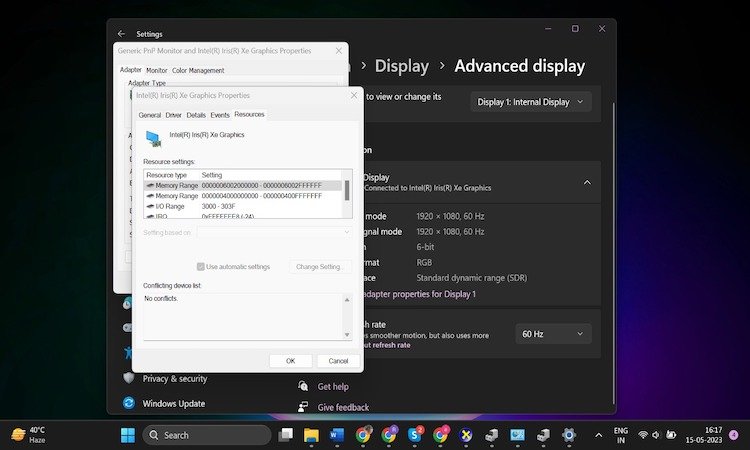Open the Color Management tab
Image resolution: width=750 pixels, height=450 pixels.
click(198, 70)
